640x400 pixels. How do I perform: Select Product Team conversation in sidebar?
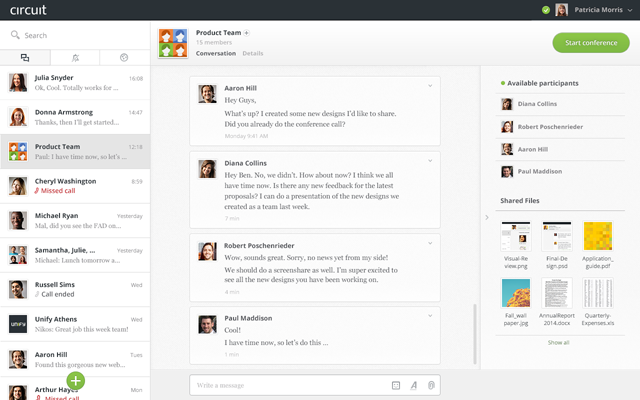pos(75,151)
